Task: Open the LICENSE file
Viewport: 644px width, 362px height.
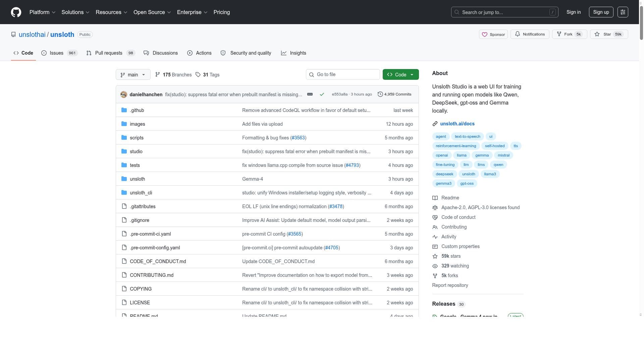Action: (140, 303)
